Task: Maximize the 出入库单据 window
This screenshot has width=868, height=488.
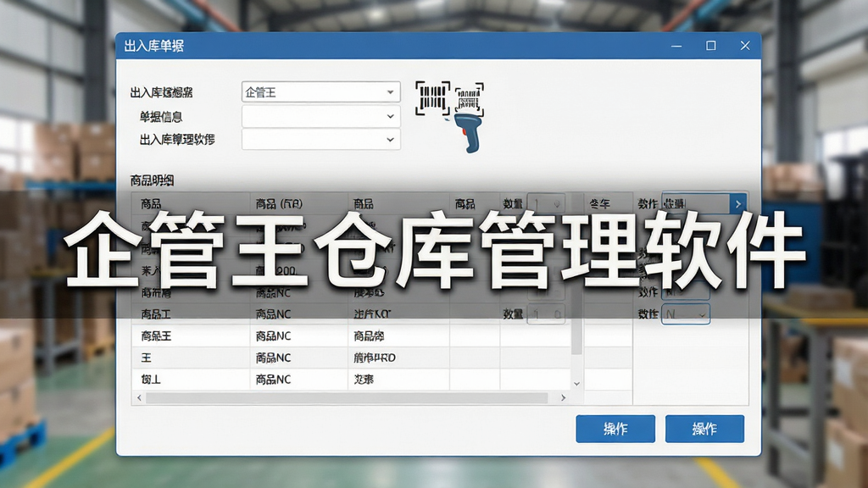Action: coord(711,46)
